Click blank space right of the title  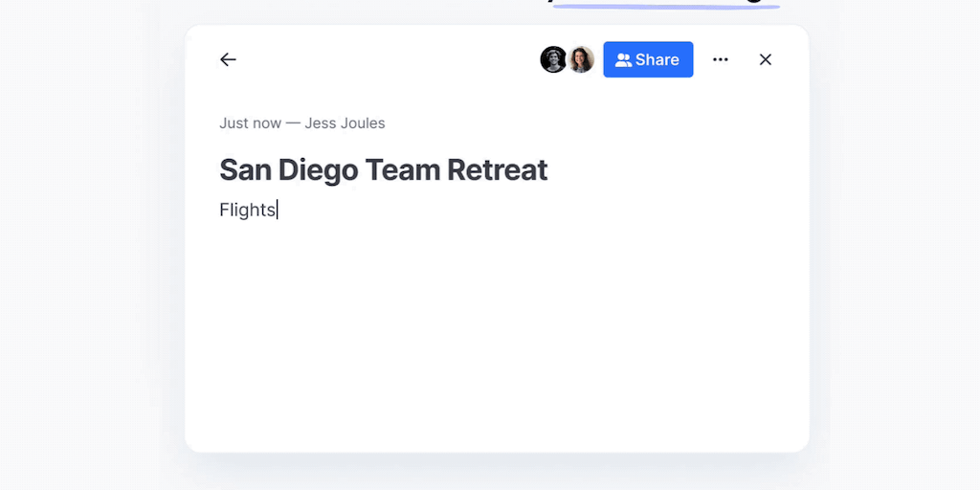(x=670, y=170)
